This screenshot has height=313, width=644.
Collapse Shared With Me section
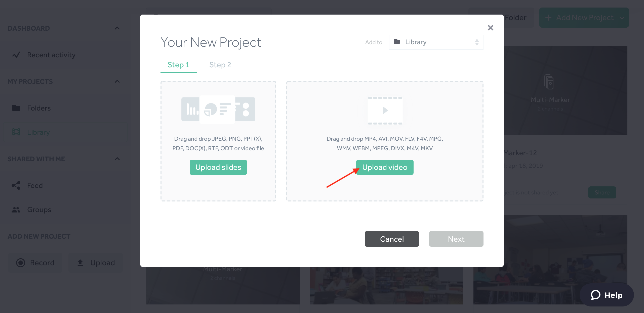(117, 159)
